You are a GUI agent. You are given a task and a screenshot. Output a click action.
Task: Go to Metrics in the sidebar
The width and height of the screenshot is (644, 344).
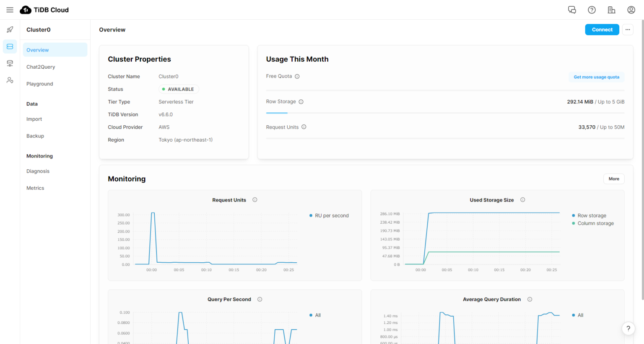pos(35,188)
